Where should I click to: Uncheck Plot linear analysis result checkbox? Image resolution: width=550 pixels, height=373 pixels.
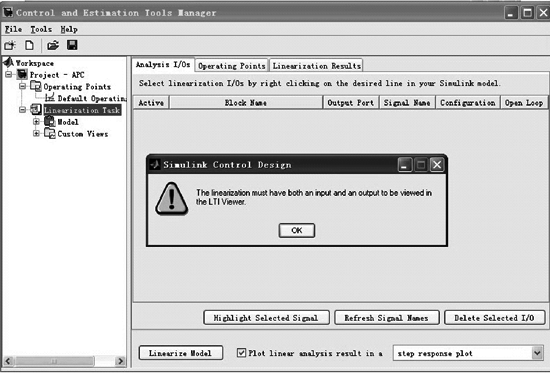[241, 352]
